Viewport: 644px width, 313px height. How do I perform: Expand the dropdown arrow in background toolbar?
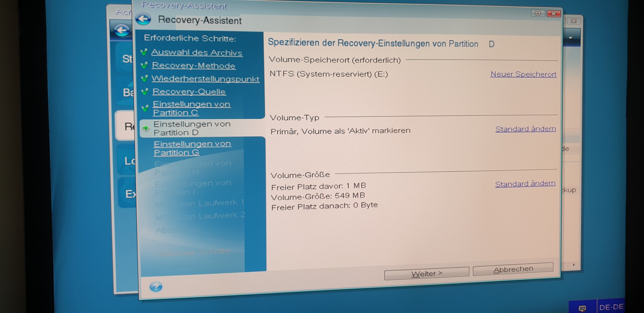(x=571, y=38)
